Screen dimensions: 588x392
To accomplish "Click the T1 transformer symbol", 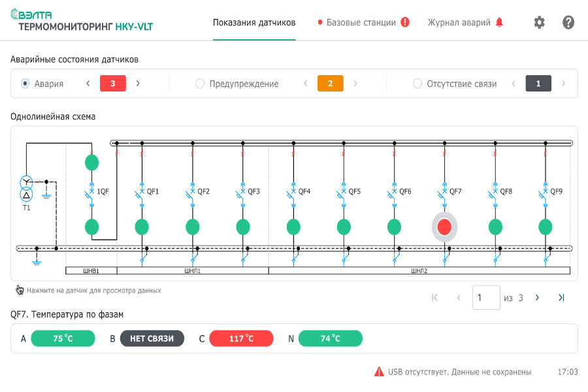I will (x=26, y=188).
